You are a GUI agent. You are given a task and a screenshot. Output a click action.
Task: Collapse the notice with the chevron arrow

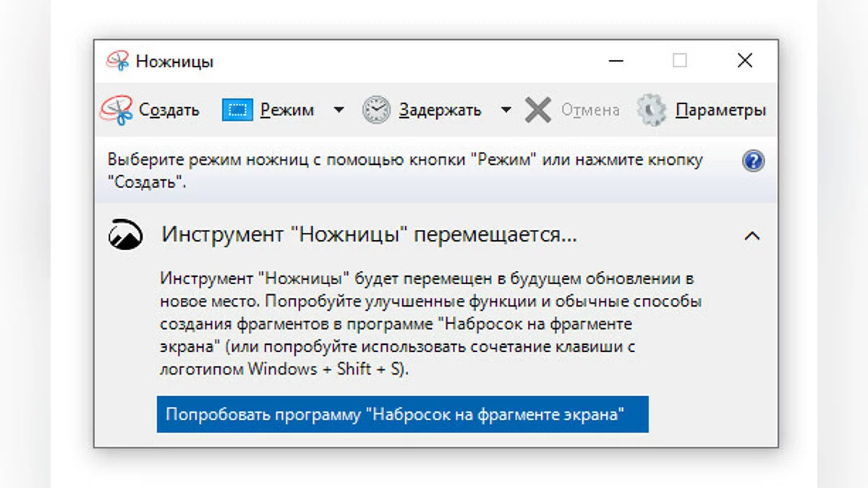(x=752, y=236)
